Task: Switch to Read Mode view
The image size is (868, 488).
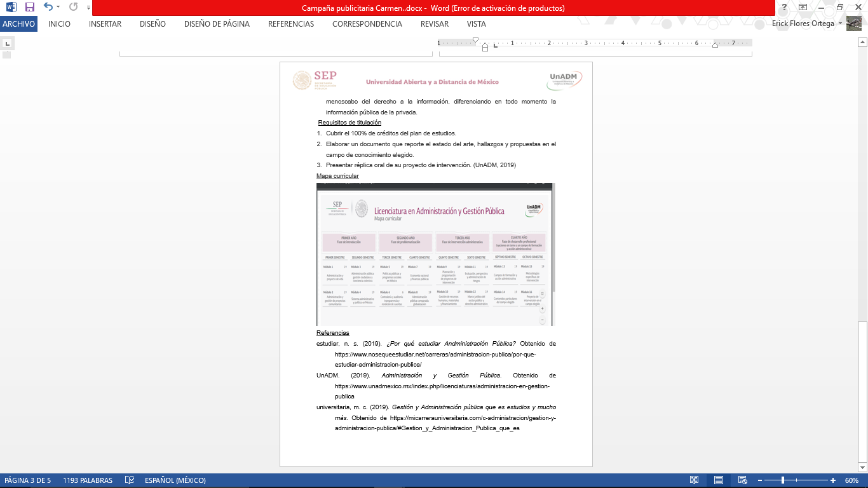Action: pos(695,480)
